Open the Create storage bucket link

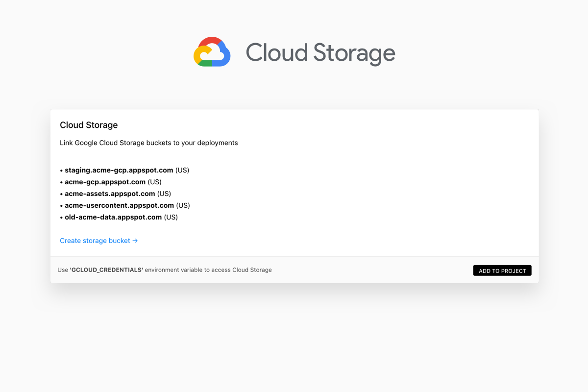click(x=95, y=241)
